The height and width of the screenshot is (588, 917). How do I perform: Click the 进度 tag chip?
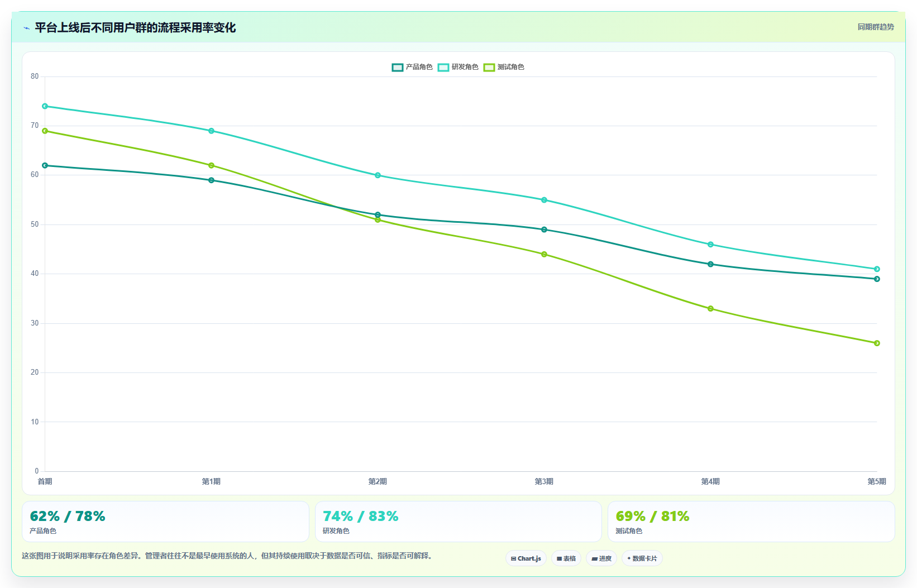point(601,558)
